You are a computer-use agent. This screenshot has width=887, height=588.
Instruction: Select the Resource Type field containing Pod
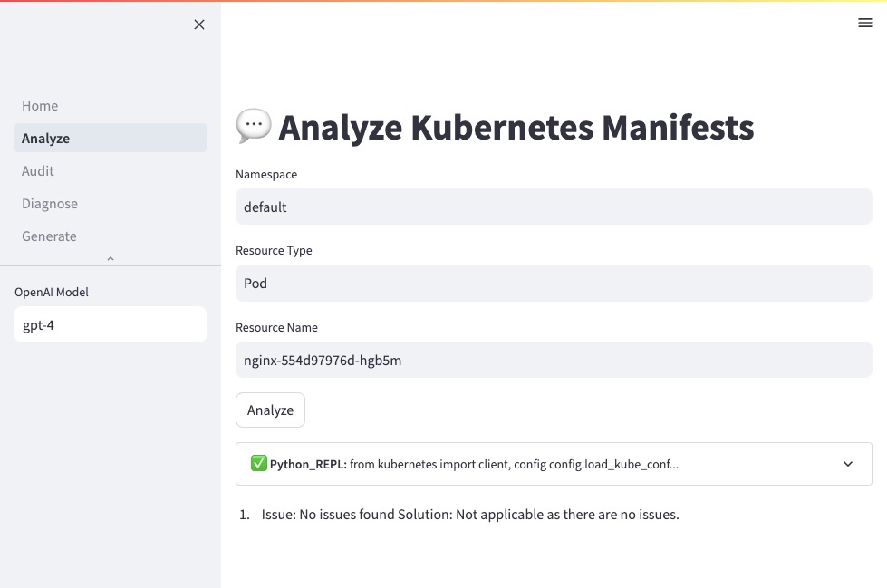pyautogui.click(x=554, y=284)
